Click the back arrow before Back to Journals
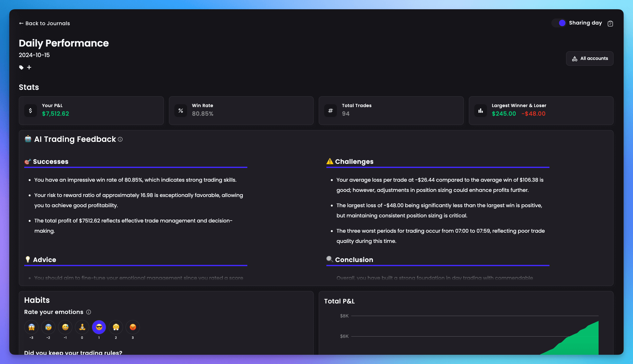The image size is (633, 364). coord(21,23)
